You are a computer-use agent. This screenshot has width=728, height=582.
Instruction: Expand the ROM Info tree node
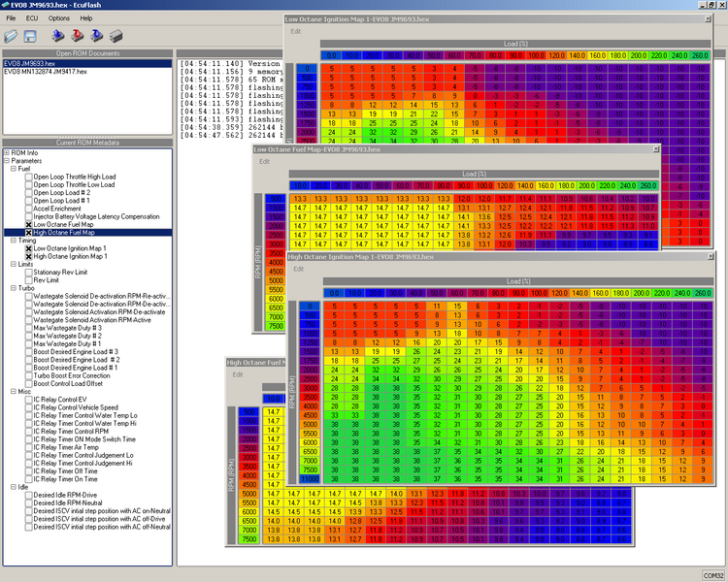[7, 152]
